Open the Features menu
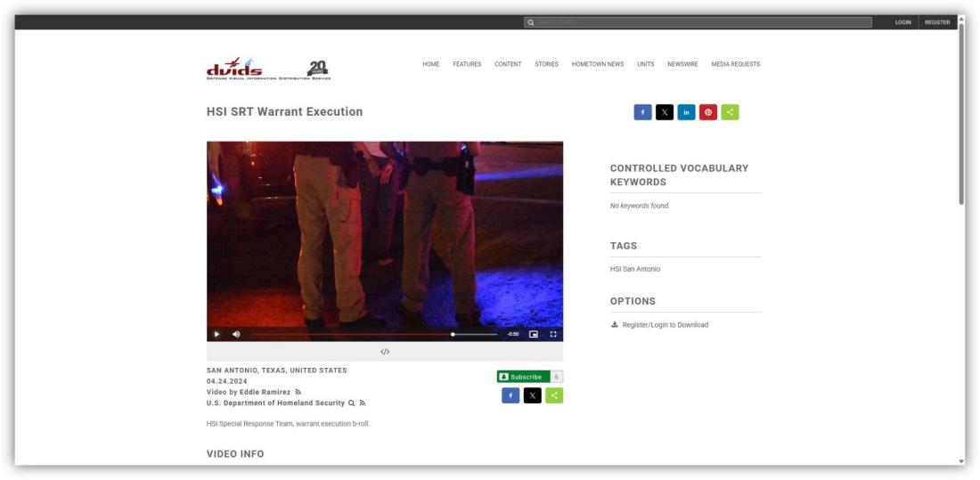This screenshot has width=980, height=480. tap(467, 64)
